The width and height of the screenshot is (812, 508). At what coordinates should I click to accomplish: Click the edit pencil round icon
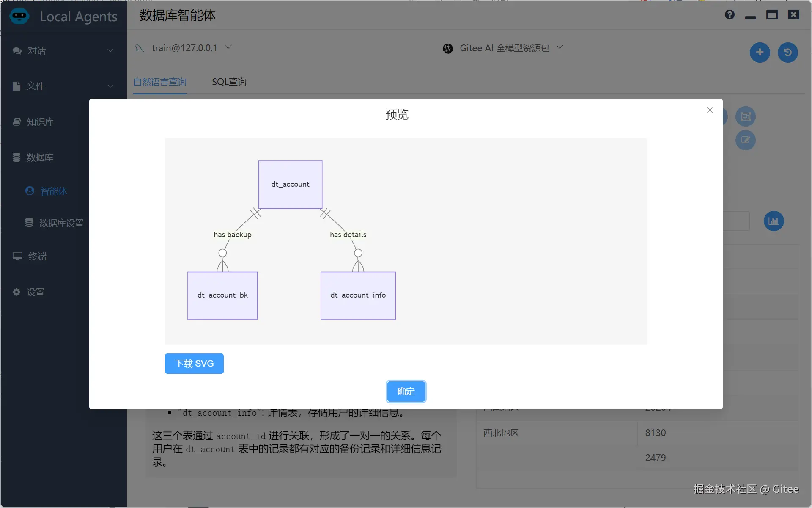pos(745,140)
